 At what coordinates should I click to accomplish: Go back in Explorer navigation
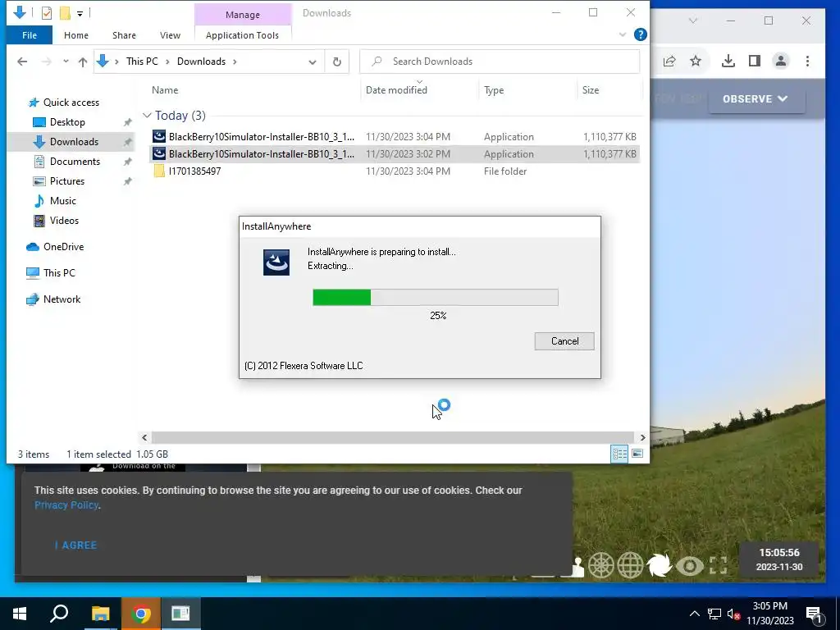(22, 62)
